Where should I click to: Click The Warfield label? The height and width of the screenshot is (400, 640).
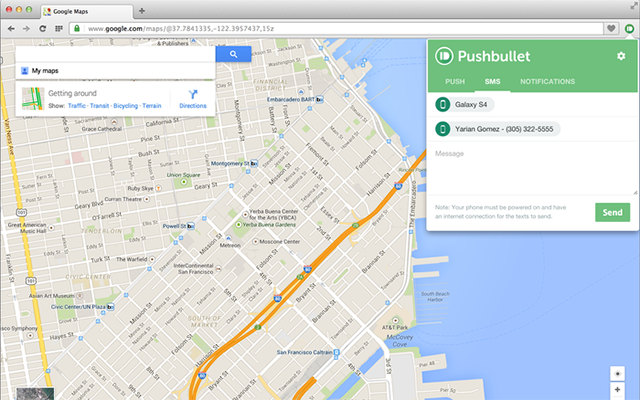pos(131,259)
